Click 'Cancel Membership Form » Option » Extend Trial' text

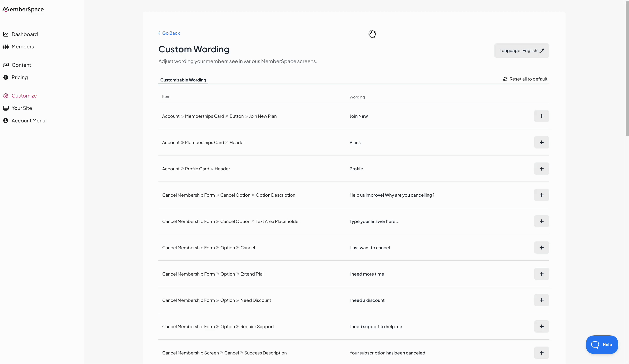tap(213, 274)
